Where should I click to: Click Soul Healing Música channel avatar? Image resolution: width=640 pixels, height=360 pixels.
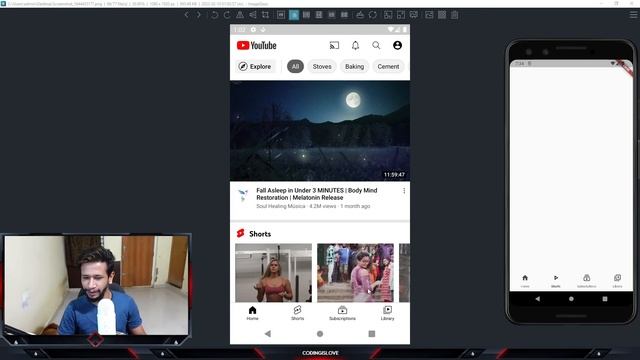click(243, 195)
